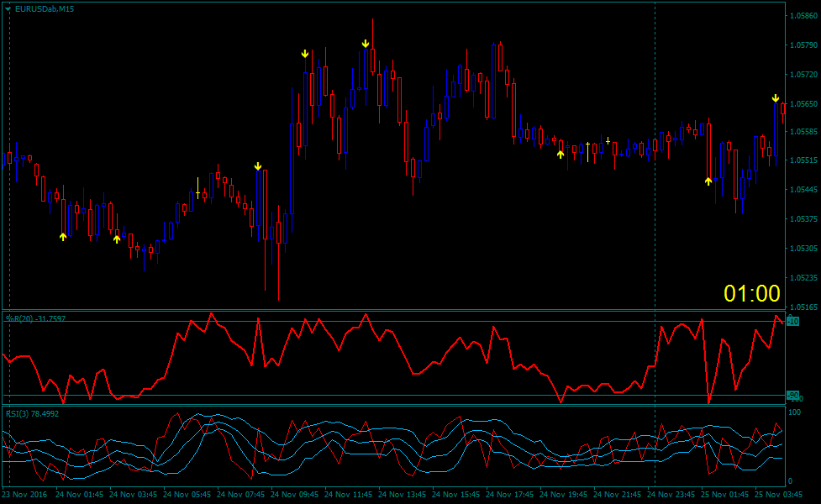Click the 24 Nov 21:45 time label
The width and height of the screenshot is (821, 504).
tap(618, 494)
